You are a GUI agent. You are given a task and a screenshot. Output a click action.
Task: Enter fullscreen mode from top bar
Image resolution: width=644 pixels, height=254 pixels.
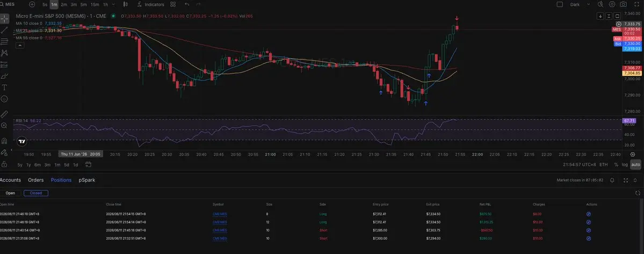coord(635,4)
